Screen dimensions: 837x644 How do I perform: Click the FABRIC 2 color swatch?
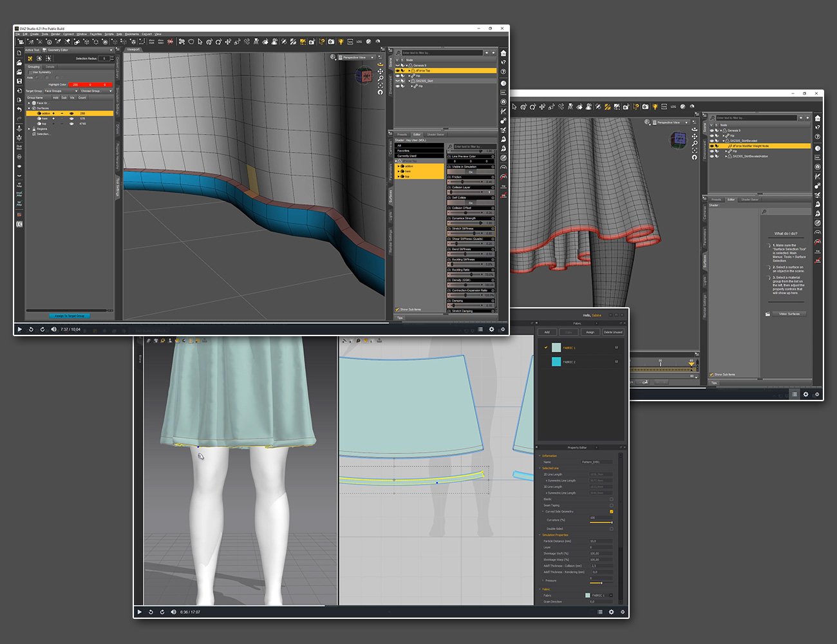coord(556,361)
